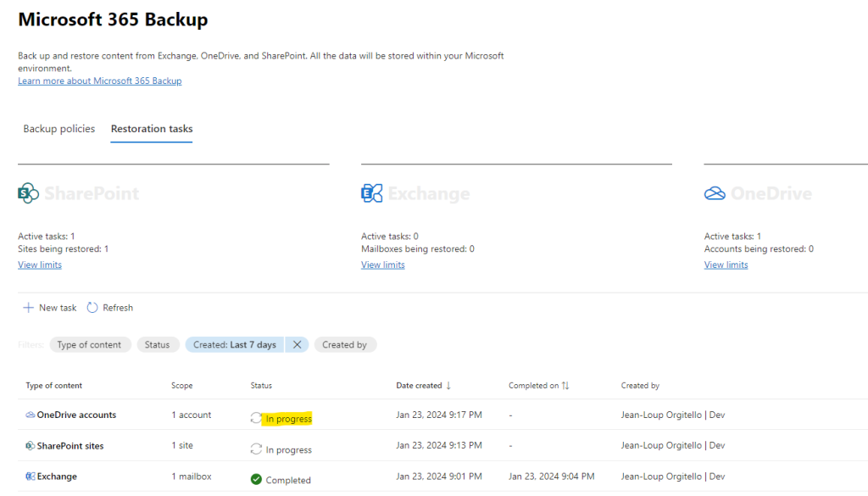Open the SharePoint sites restoration task
The image size is (868, 496).
70,446
